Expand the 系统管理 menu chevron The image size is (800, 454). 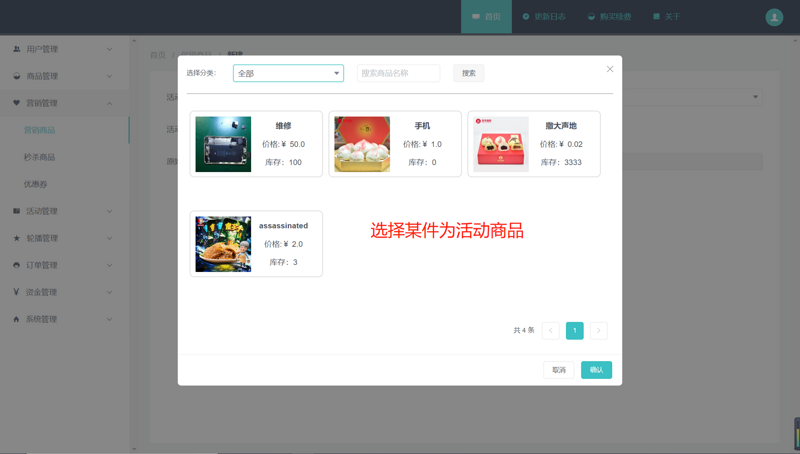109,319
